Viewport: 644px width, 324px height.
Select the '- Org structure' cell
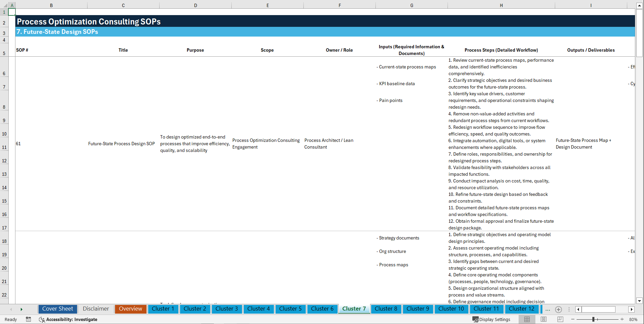pos(412,251)
